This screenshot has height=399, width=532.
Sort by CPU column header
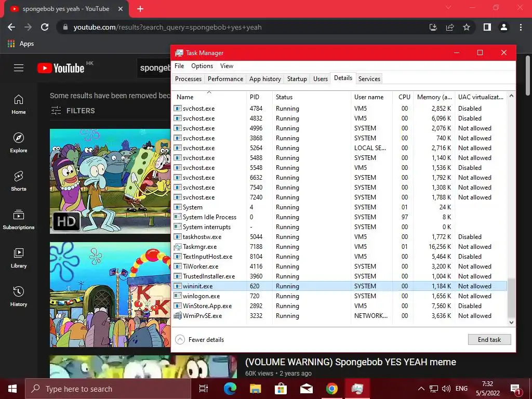tap(404, 97)
